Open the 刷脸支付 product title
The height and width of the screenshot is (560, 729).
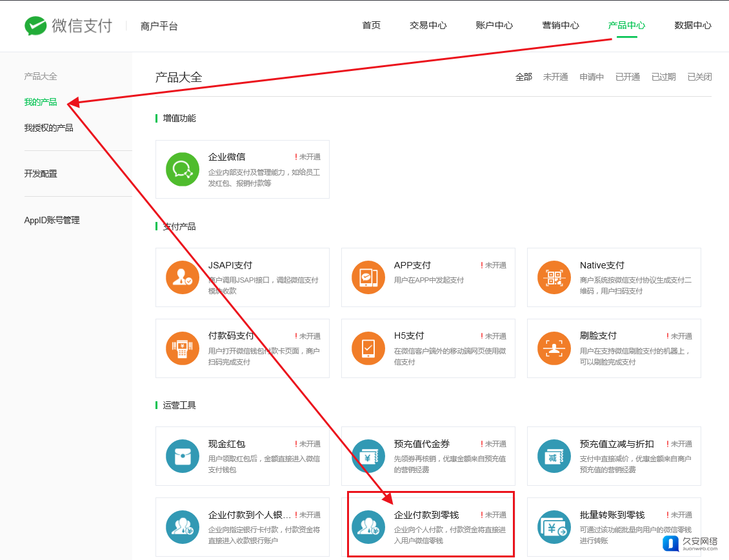[598, 335]
